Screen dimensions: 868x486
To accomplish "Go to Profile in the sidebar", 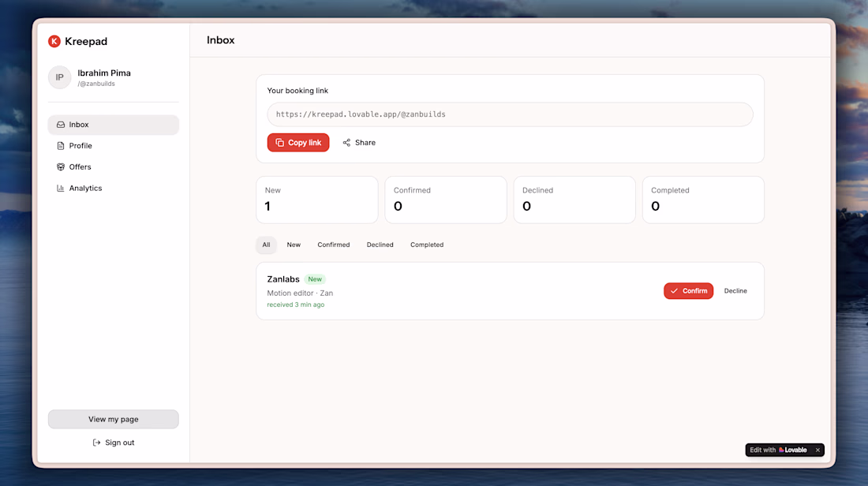I will [114, 146].
